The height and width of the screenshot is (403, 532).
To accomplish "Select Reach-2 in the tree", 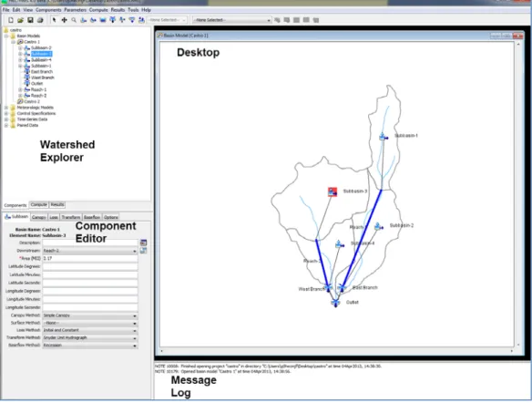I will (x=38, y=96).
